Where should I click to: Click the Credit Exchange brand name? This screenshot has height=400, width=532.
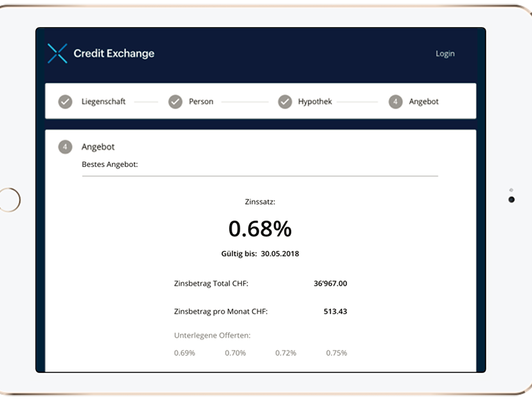[114, 53]
